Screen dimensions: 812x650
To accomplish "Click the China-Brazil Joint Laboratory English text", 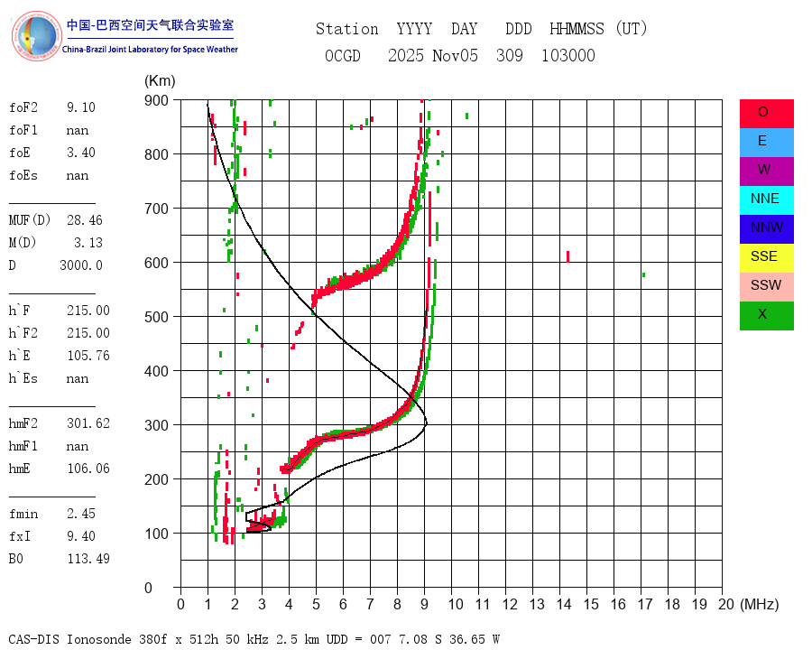I will coord(150,50).
